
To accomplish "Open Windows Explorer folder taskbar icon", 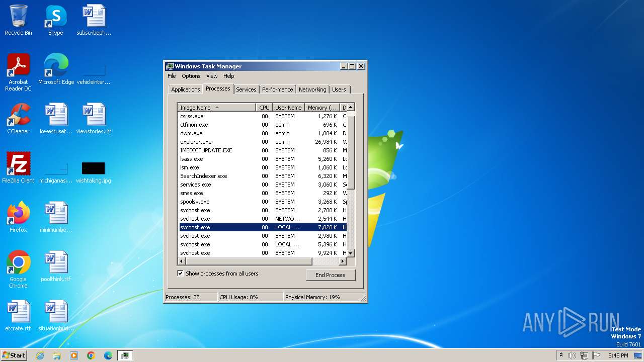I will point(57,355).
